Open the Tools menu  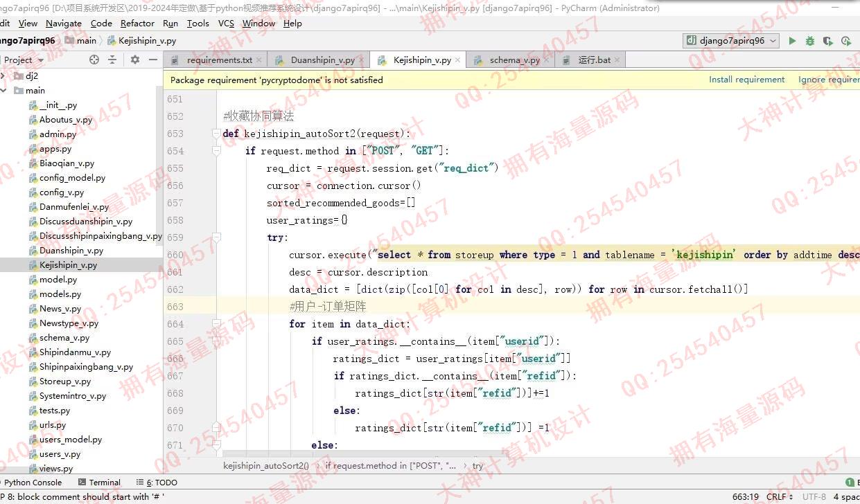(198, 24)
